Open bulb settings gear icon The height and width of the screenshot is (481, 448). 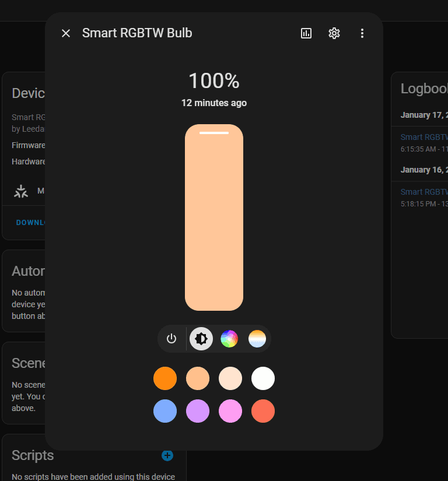[334, 33]
